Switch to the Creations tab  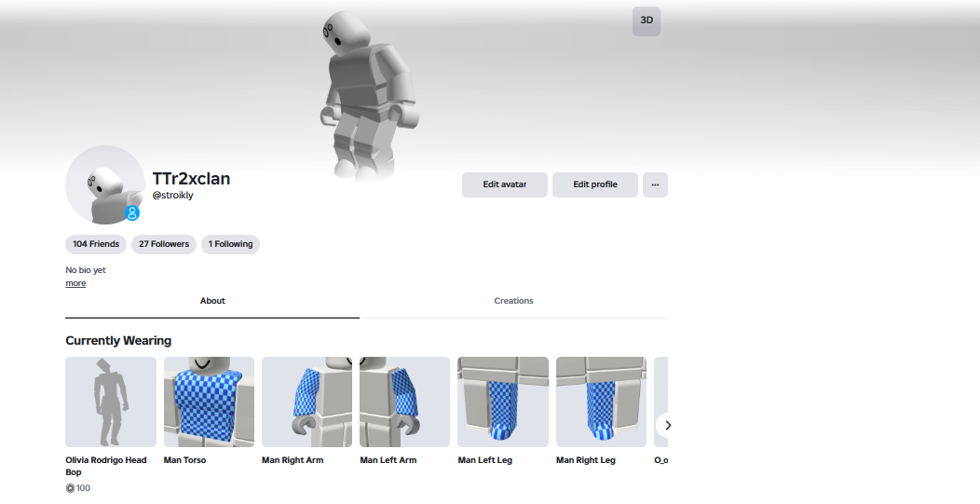pyautogui.click(x=513, y=301)
